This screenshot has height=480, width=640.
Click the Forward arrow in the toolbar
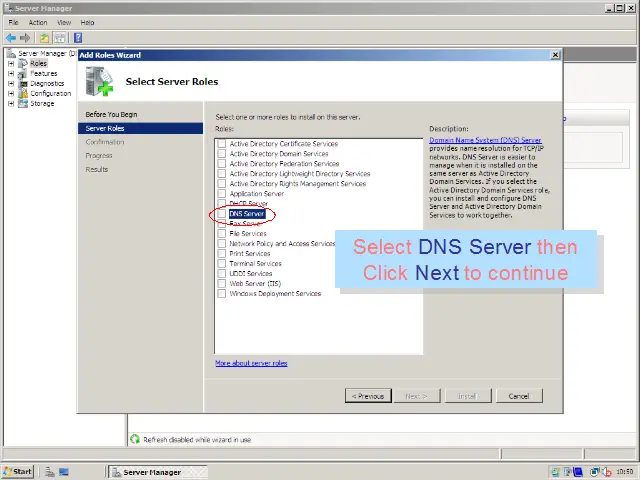[x=25, y=38]
